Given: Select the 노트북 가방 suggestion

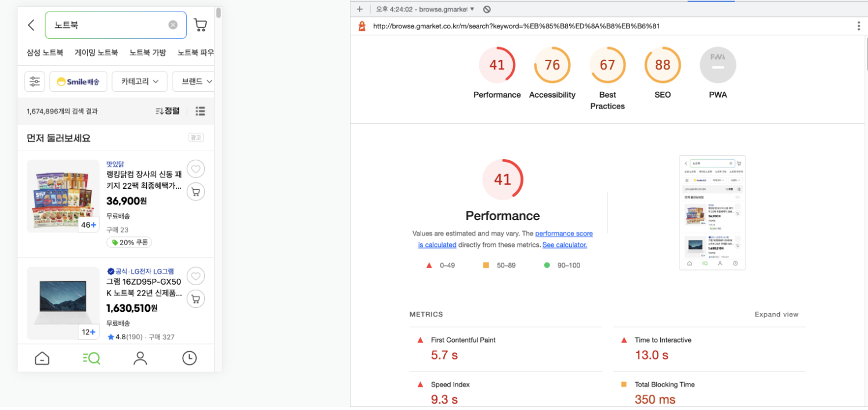Looking at the screenshot, I should coord(147,52).
